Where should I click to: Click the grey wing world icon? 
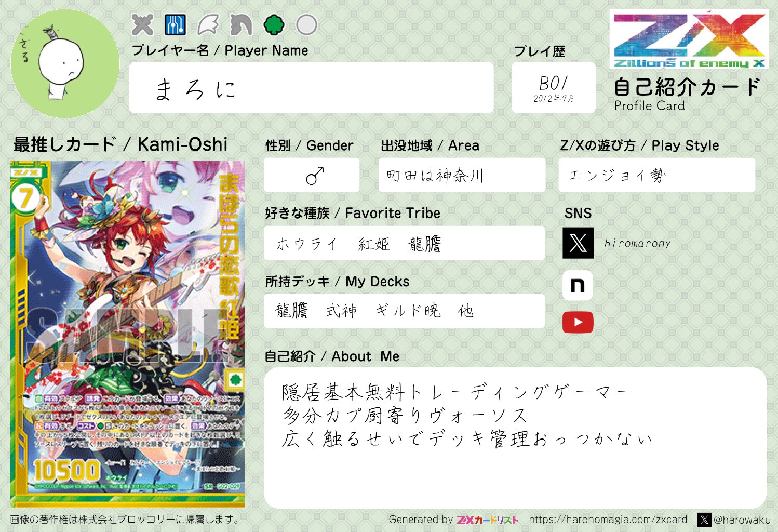click(208, 24)
